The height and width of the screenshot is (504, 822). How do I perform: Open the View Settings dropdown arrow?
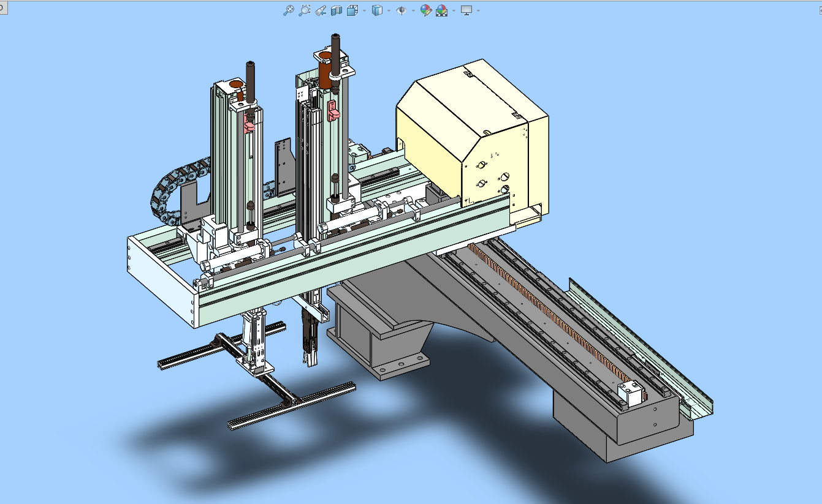(478, 10)
